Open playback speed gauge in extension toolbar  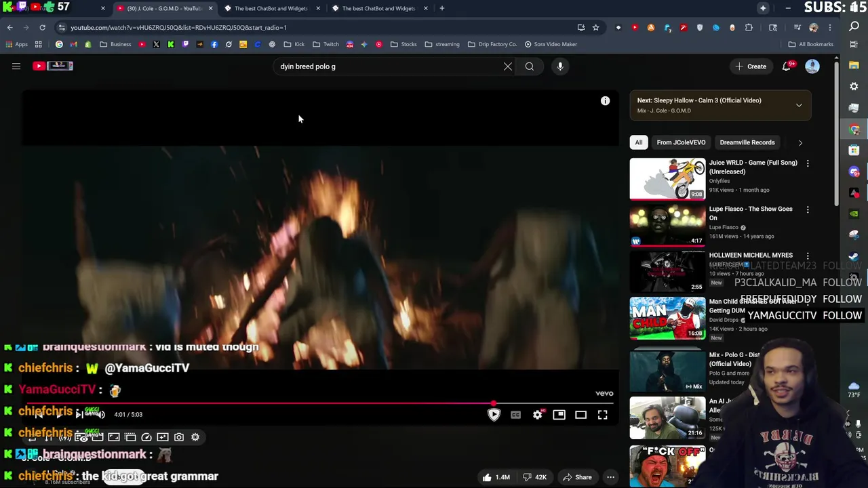point(146,437)
